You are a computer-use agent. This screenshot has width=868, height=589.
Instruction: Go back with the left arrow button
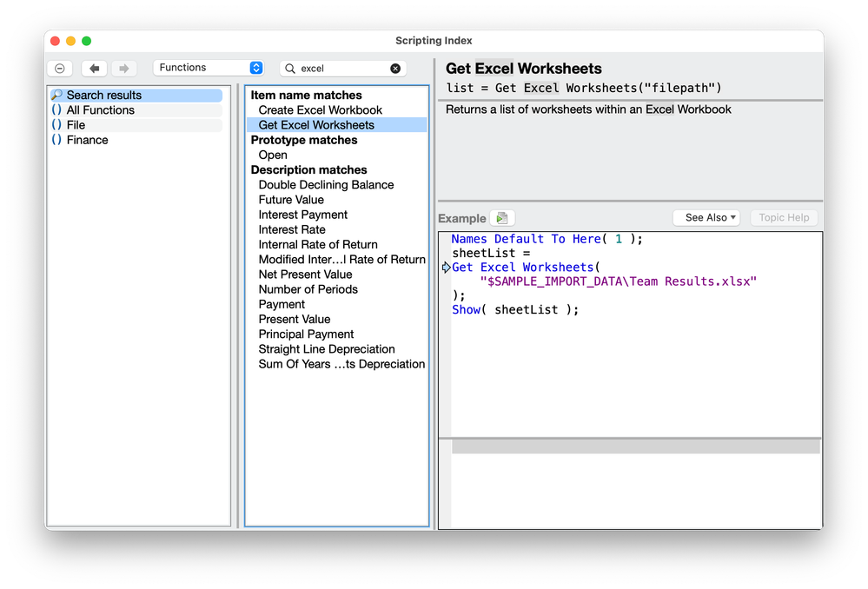(x=94, y=68)
